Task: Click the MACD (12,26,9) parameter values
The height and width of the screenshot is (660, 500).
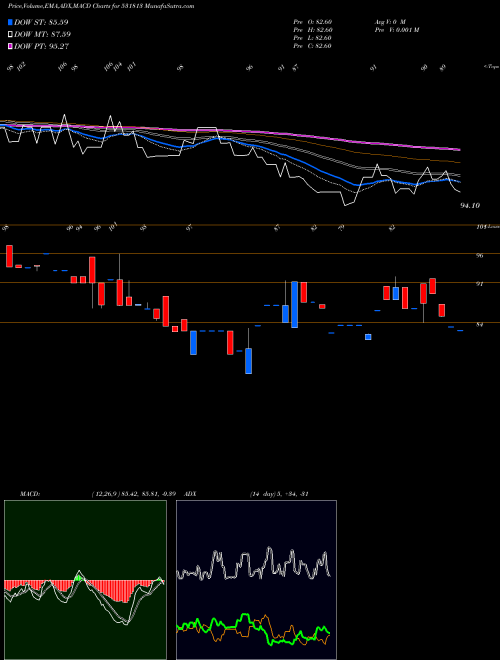Action: 136,494
